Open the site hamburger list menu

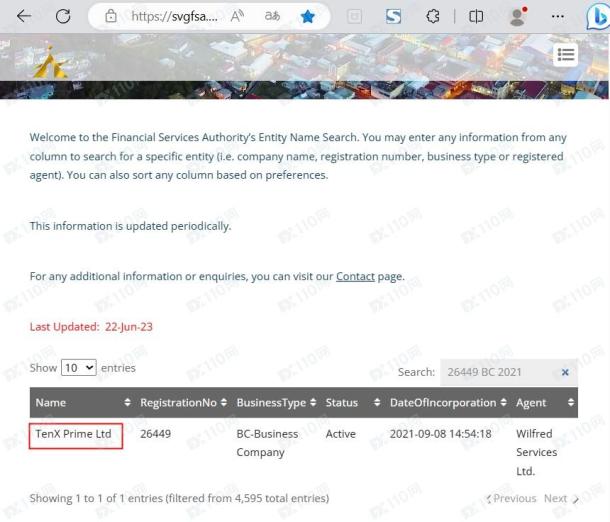click(566, 55)
